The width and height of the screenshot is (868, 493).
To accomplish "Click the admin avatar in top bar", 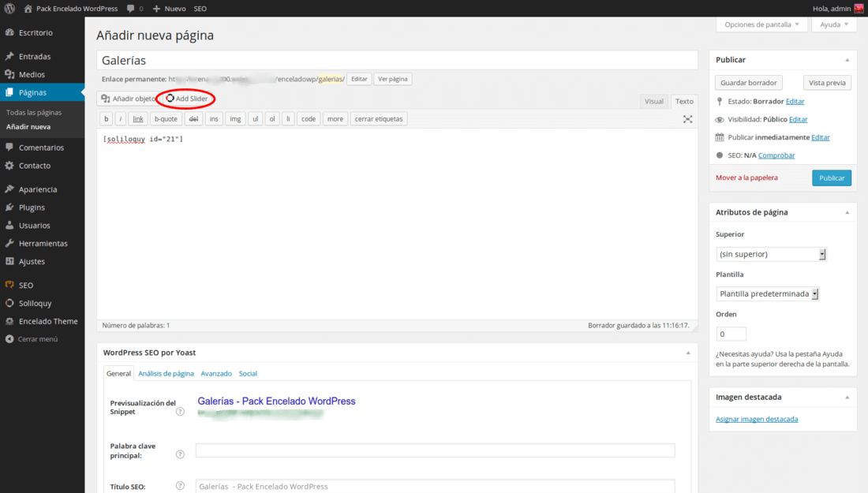I will [859, 9].
